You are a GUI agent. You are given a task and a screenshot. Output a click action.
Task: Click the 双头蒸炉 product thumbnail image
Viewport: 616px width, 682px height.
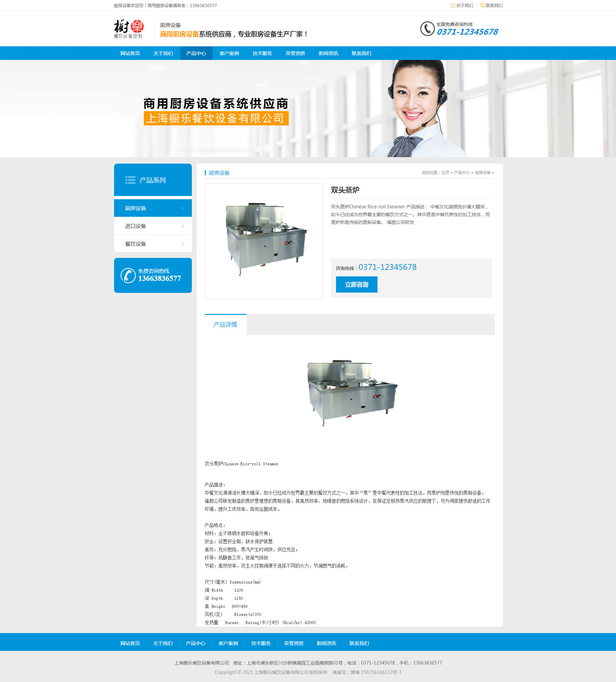263,241
